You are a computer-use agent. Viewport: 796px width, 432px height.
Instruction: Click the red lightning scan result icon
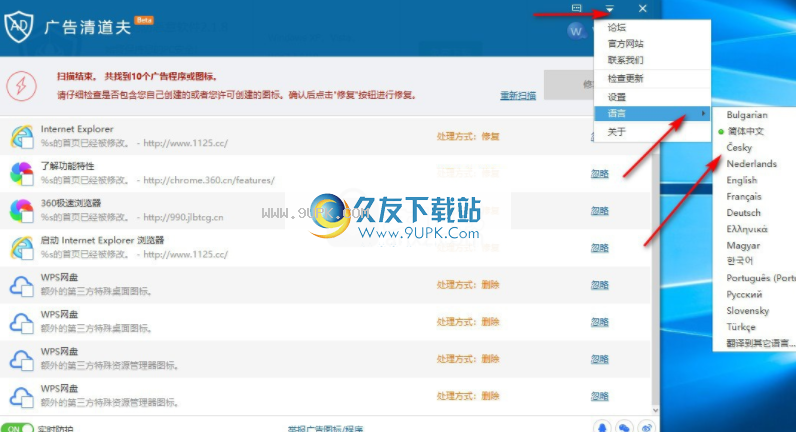[21, 86]
